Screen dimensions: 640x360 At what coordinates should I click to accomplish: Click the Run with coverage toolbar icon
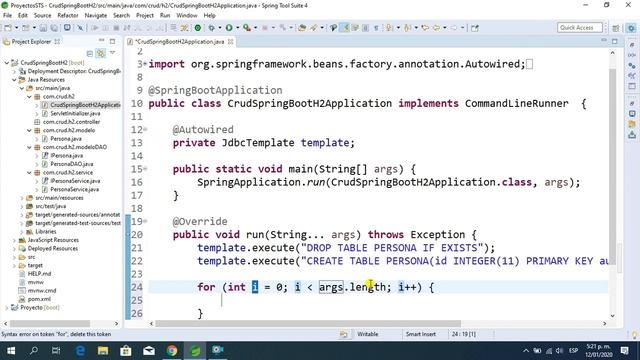pyautogui.click(x=247, y=28)
